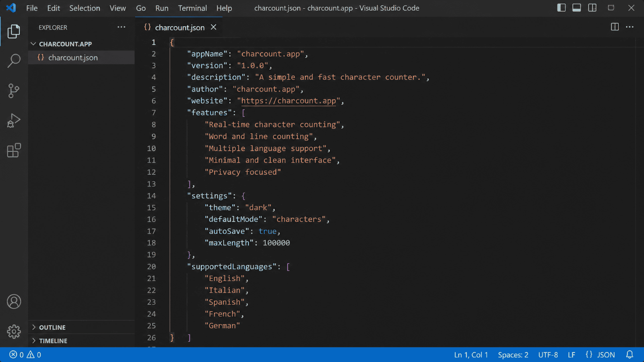Open editor More Actions ellipsis
This screenshot has width=644, height=362.
click(x=630, y=27)
